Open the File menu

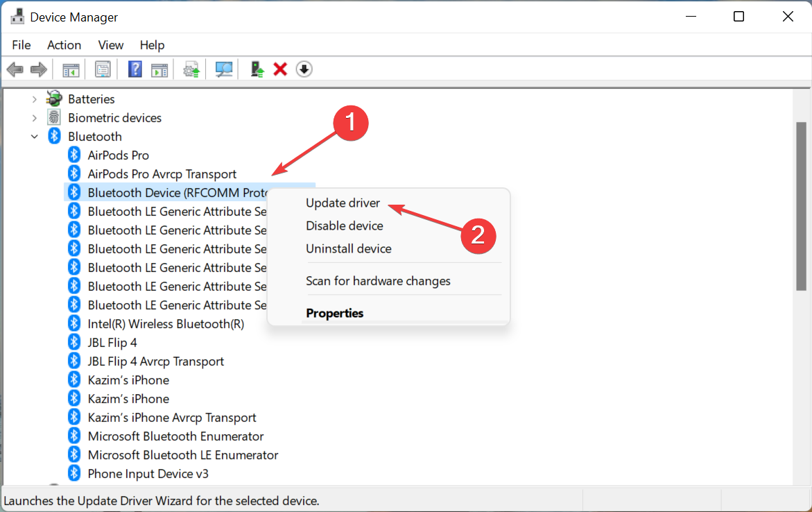tap(21, 45)
